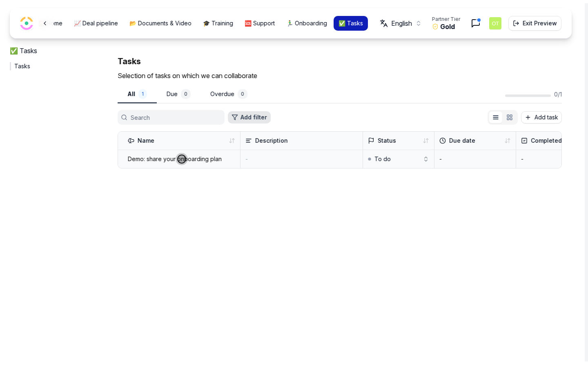This screenshot has width=588, height=368.
Task: Sort by the Name column arrows
Action: click(232, 141)
